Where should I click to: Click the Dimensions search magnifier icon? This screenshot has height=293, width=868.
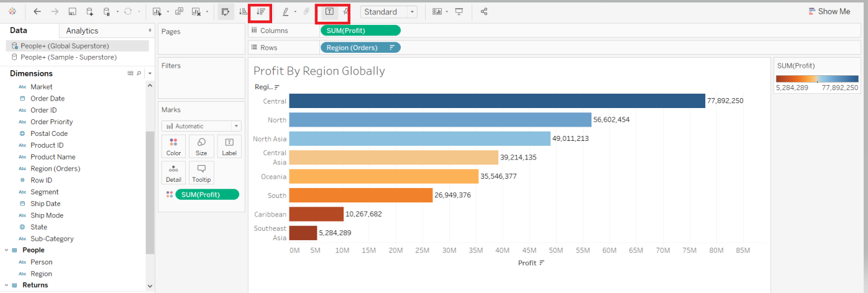coord(139,73)
